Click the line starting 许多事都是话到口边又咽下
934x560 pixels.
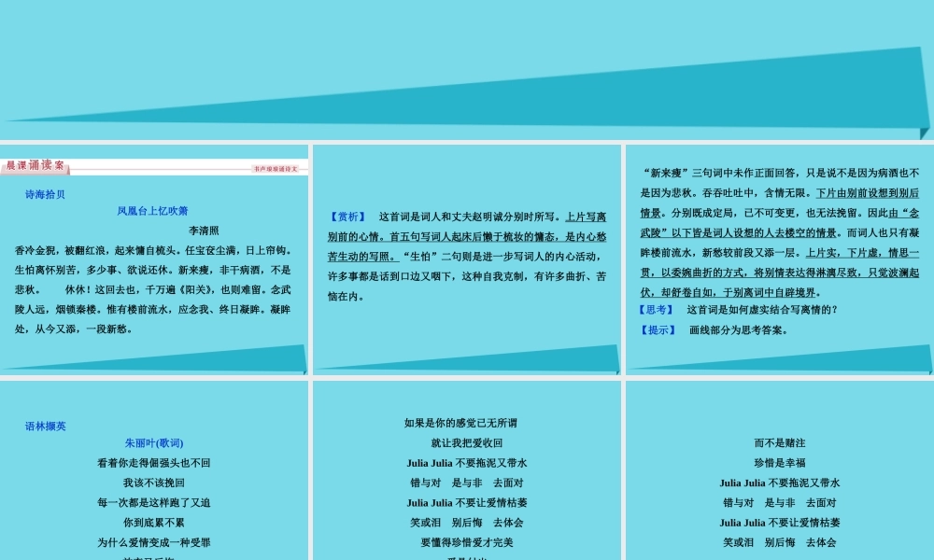(467, 276)
